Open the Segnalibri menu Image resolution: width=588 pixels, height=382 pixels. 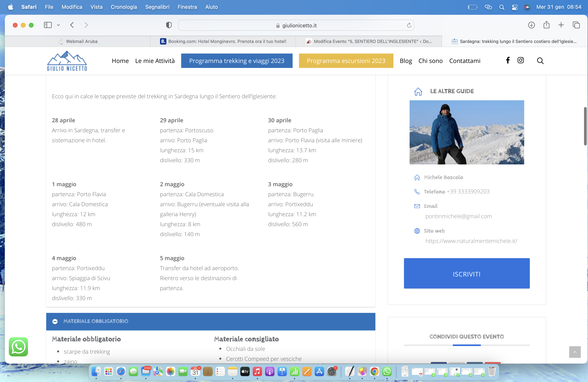[x=157, y=7]
